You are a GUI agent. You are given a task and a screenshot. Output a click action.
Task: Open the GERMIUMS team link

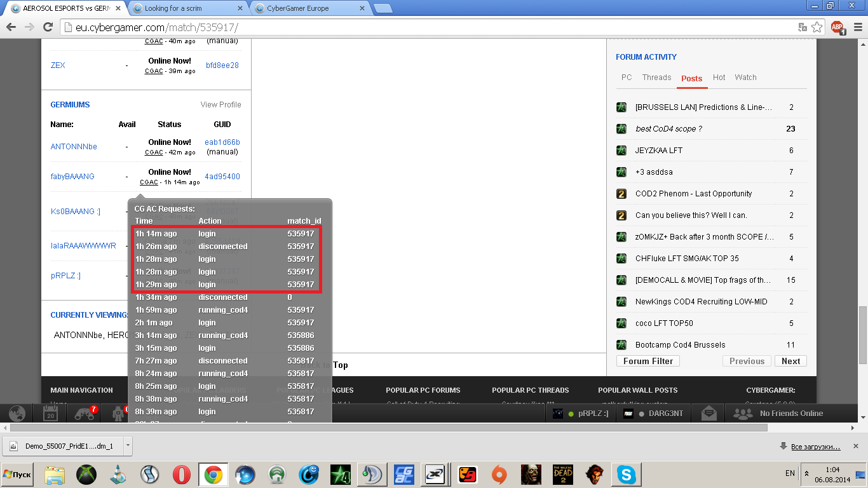(x=70, y=105)
